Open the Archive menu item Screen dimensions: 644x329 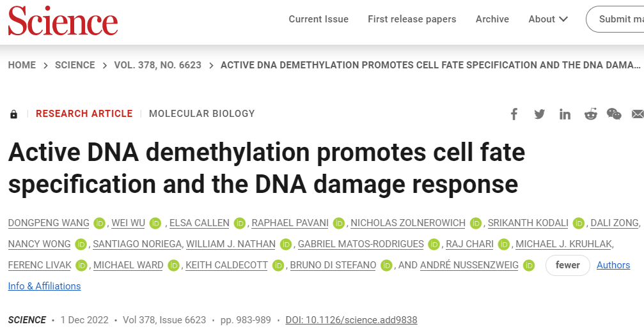click(x=492, y=19)
